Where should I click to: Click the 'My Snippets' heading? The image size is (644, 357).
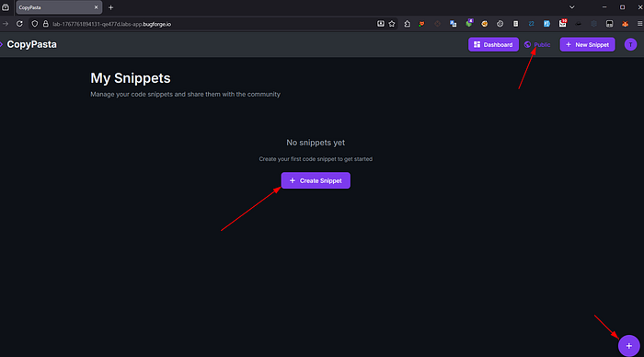(131, 78)
